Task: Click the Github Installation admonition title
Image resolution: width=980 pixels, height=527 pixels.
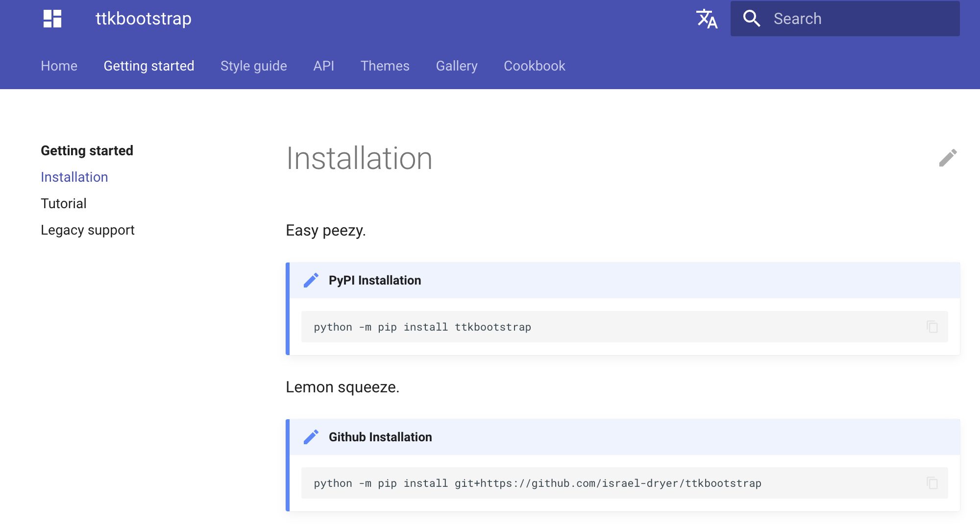Action: [380, 437]
